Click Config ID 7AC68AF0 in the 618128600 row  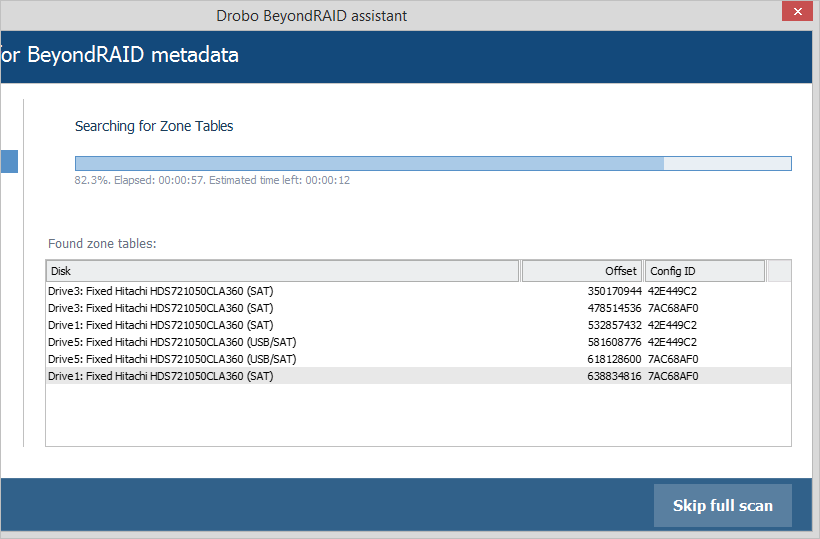click(x=673, y=359)
